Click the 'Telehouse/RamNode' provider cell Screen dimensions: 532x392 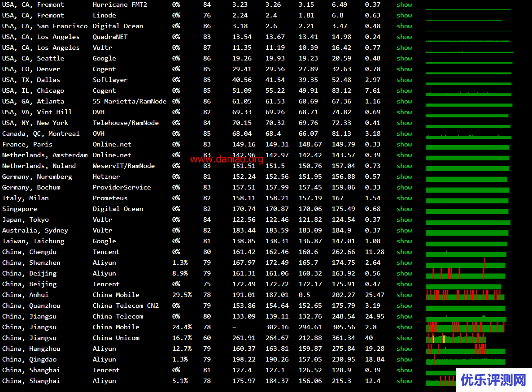126,123
